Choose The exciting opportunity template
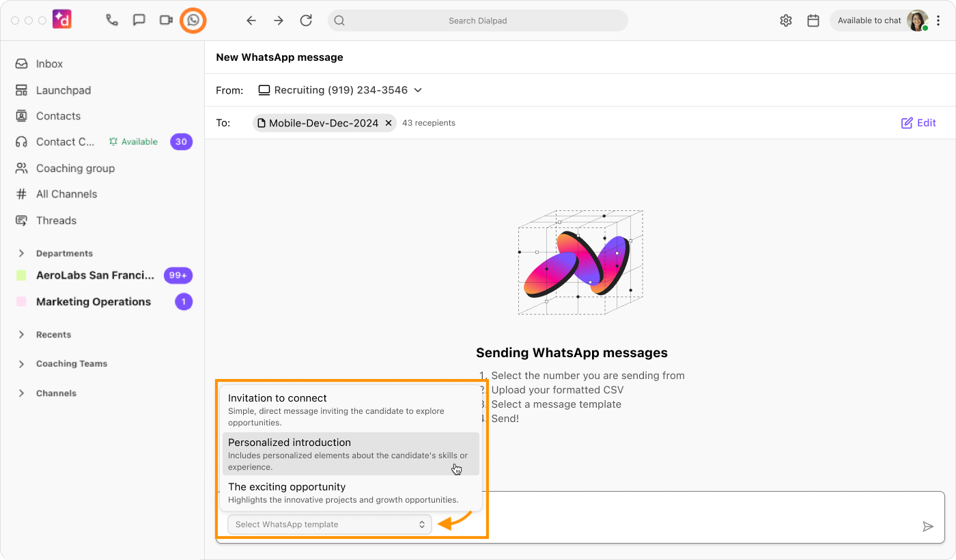Viewport: 956px width, 560px height. (x=351, y=493)
